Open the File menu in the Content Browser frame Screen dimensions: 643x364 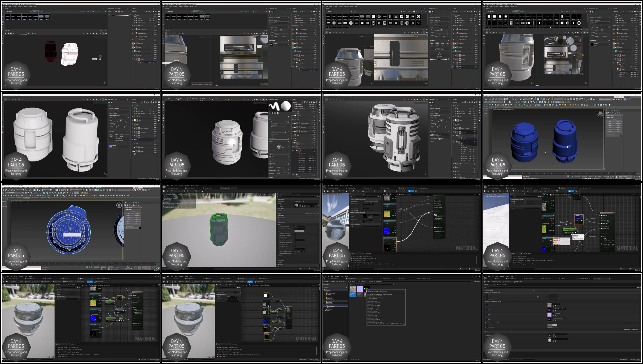click(x=329, y=276)
